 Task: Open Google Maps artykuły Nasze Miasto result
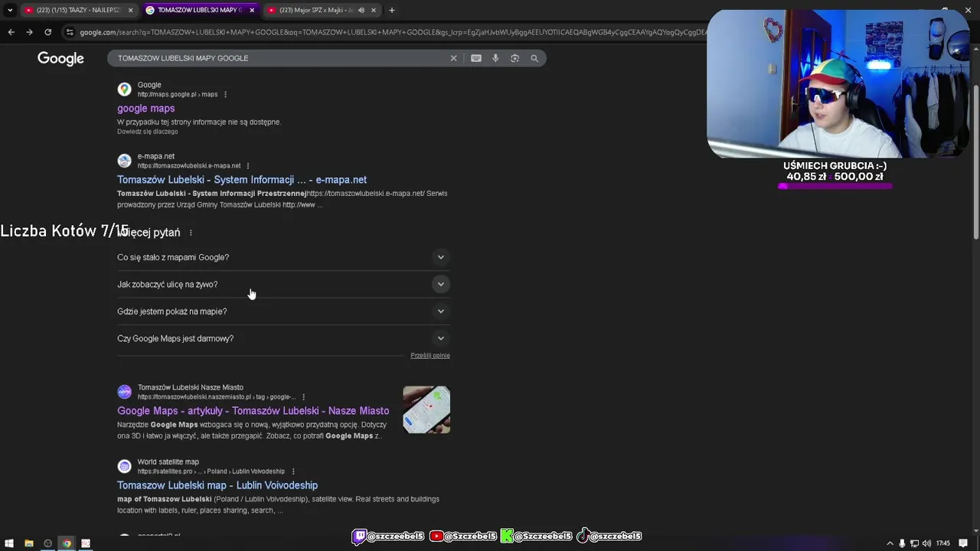click(253, 411)
